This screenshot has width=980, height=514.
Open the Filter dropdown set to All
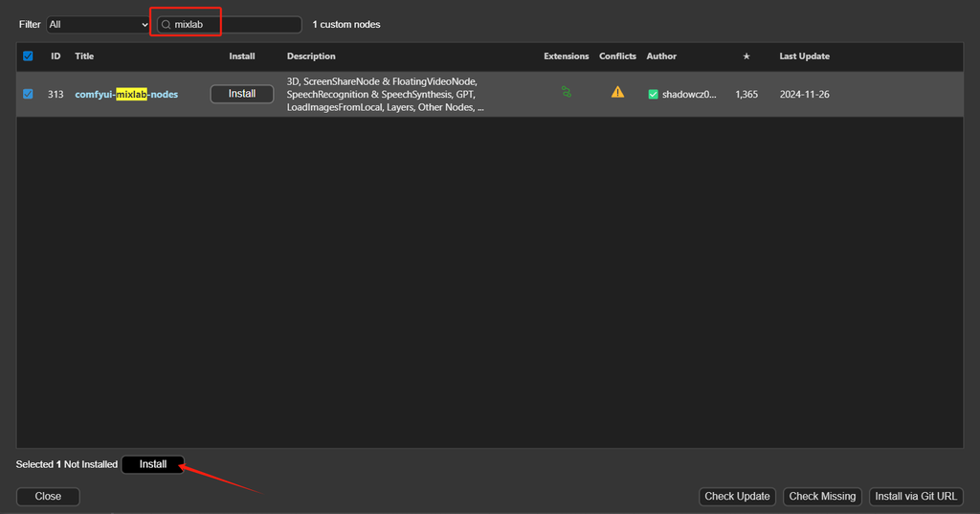click(x=98, y=24)
